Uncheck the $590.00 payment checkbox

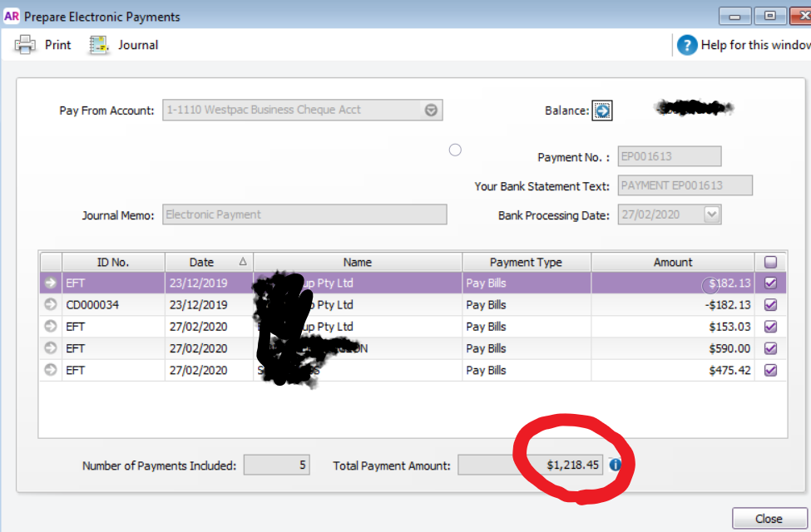pyautogui.click(x=770, y=348)
